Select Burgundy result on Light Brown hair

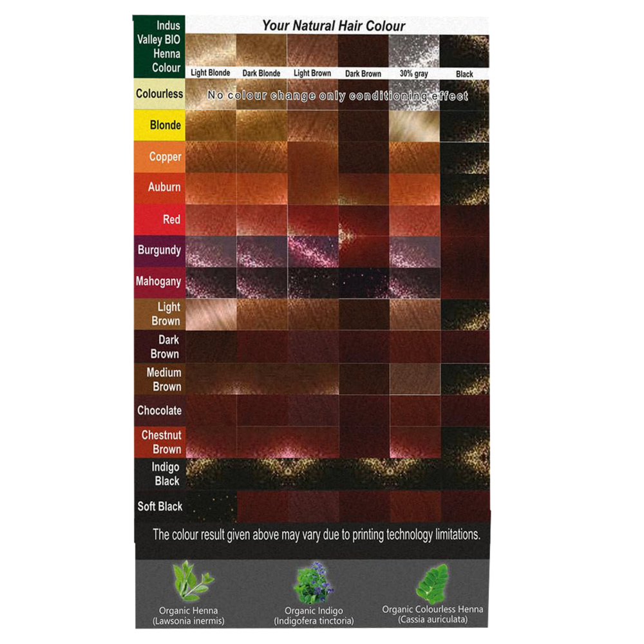(312, 251)
